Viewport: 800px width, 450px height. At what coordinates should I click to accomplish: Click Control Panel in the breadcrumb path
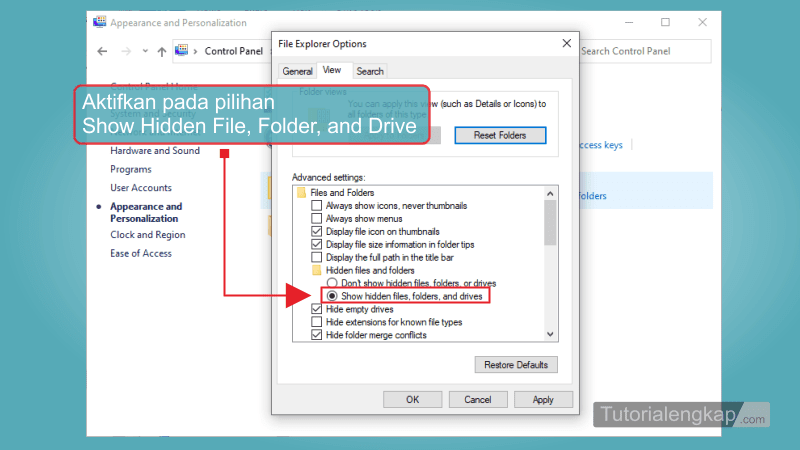tap(234, 51)
